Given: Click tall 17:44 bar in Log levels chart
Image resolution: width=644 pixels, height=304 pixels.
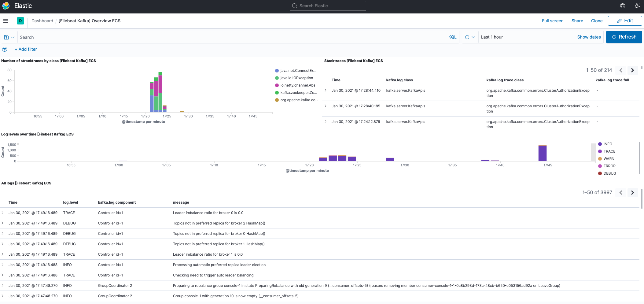Looking at the screenshot, I should click(543, 153).
